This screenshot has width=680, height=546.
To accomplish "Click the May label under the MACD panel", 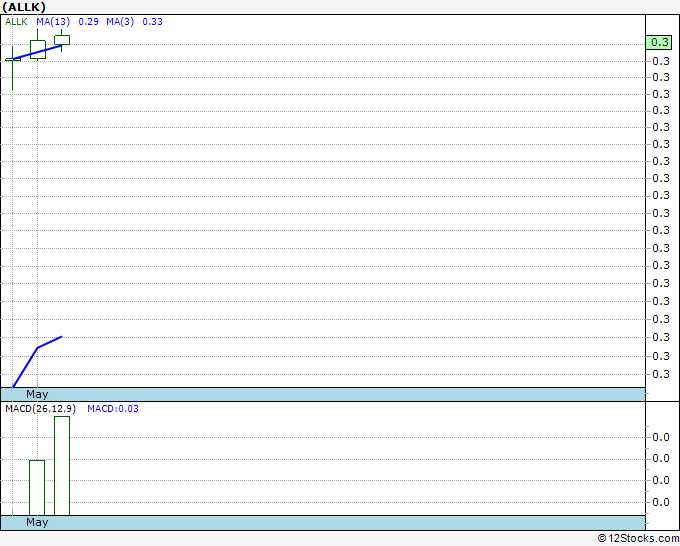I will pos(37,522).
